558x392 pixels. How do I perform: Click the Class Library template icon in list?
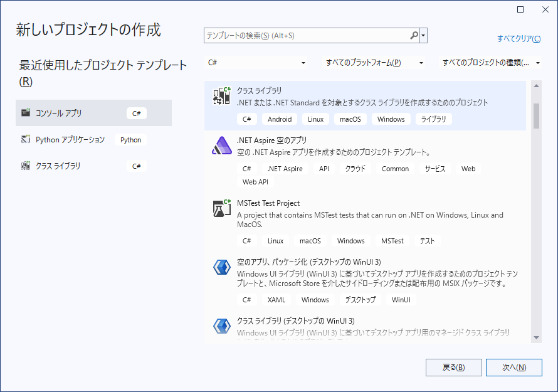222,96
